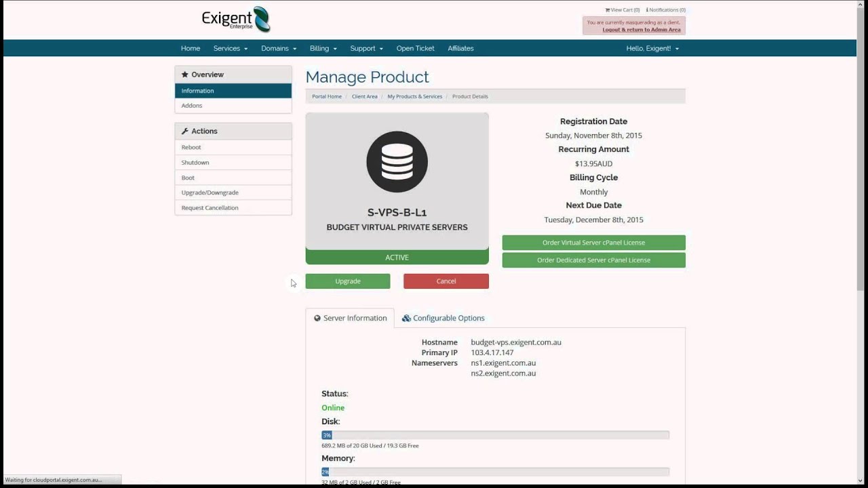Click the Memory usage progress bar
This screenshot has height=488, width=868.
(495, 472)
